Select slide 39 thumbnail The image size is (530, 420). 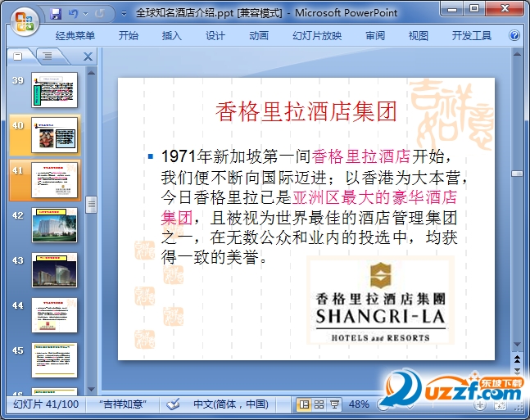point(54,90)
